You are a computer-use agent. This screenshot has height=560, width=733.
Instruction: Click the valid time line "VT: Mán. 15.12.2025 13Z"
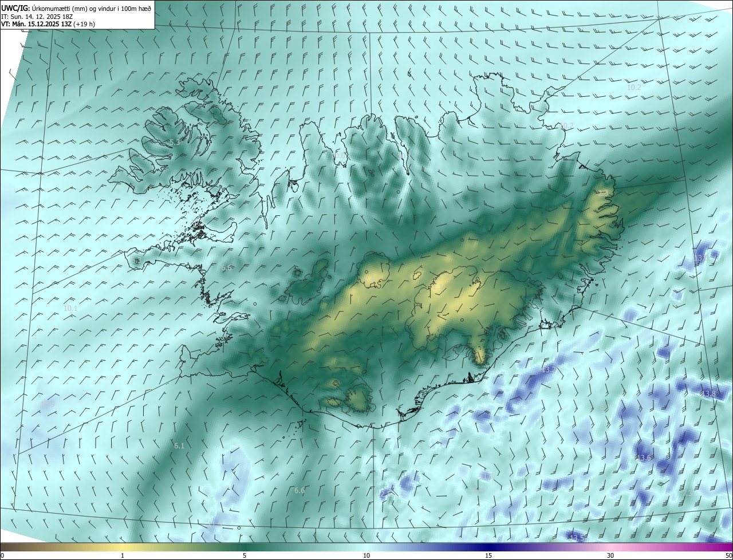point(37,25)
